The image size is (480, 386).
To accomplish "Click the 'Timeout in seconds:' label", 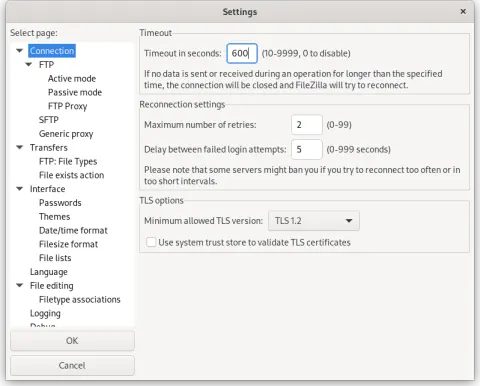I will [x=183, y=53].
